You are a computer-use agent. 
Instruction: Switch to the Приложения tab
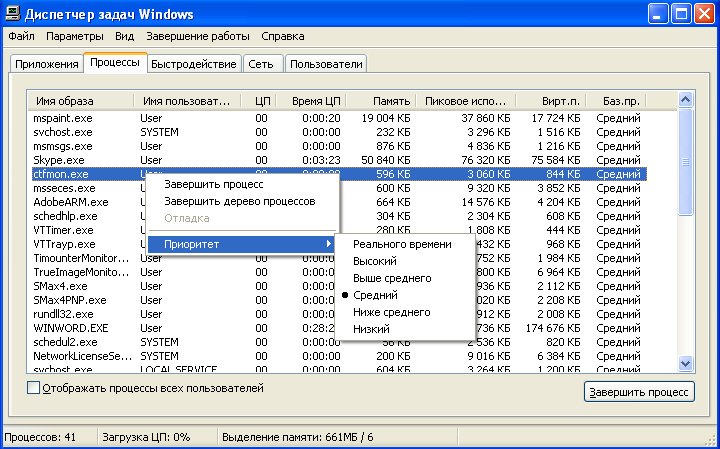(x=47, y=64)
